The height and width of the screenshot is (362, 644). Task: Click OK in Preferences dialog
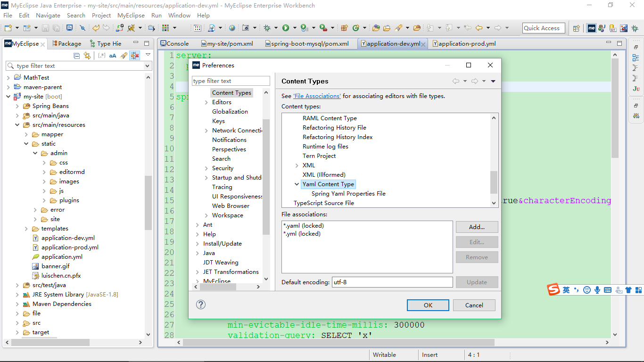click(428, 305)
